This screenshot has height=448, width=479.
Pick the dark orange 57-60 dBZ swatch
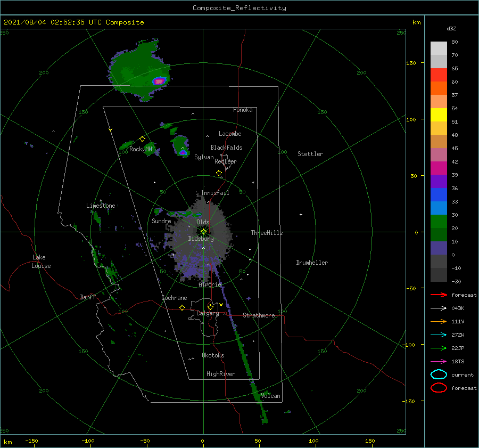click(x=439, y=88)
